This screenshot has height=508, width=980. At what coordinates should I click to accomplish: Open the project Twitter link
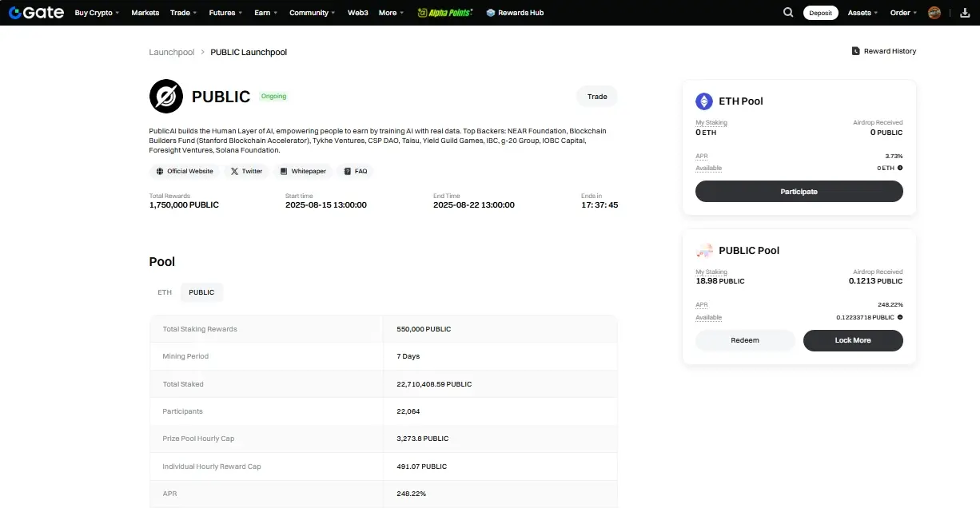coord(246,171)
